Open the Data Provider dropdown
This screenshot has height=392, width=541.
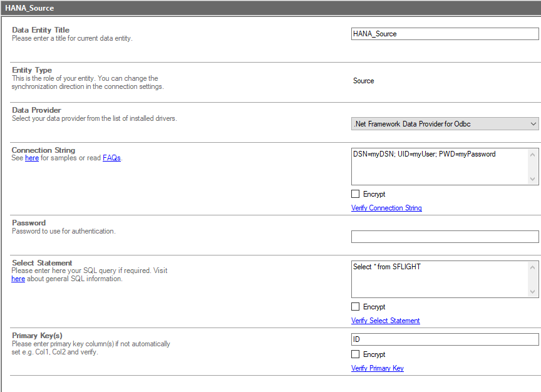[445, 124]
